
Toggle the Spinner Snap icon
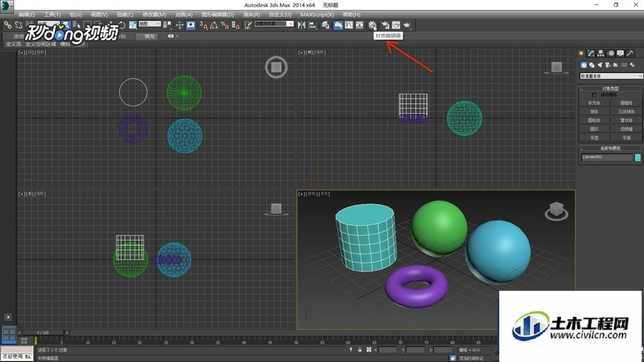click(235, 25)
